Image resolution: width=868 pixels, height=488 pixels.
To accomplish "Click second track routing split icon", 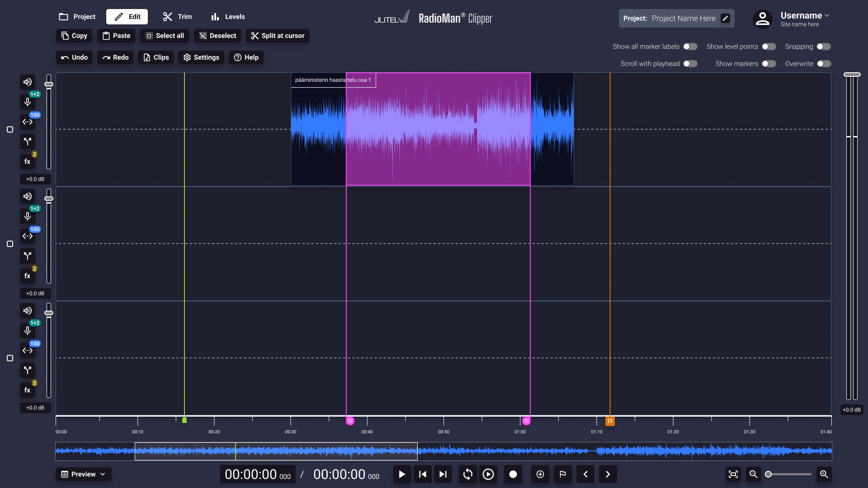I will (28, 256).
